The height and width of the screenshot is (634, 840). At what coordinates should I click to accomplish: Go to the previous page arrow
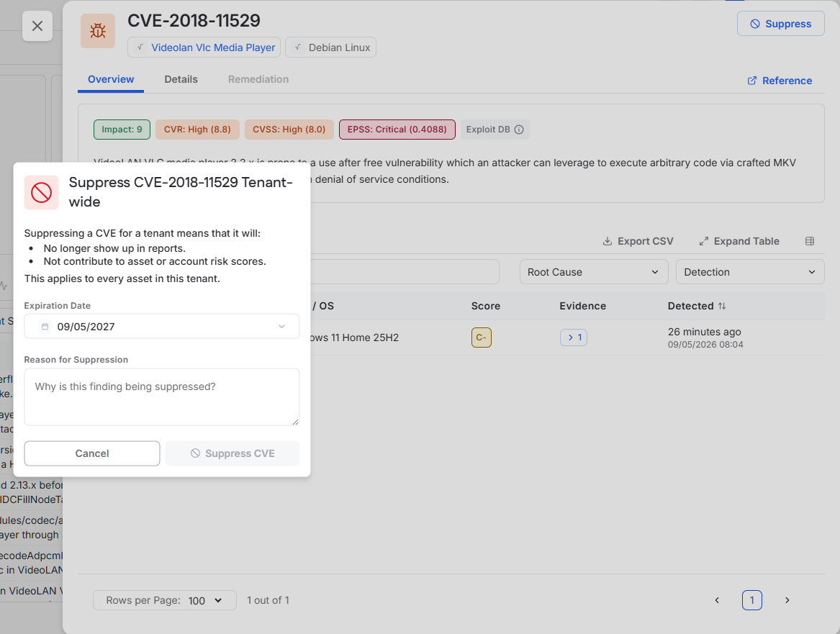[717, 600]
